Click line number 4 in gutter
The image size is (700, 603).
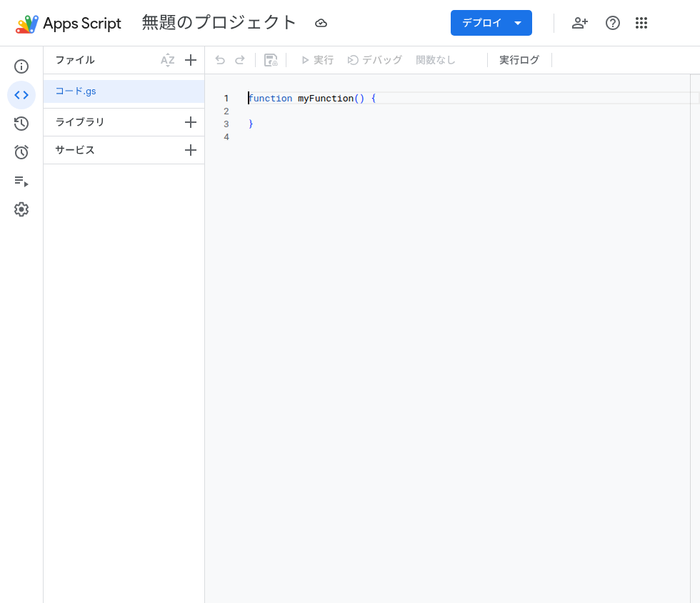pyautogui.click(x=226, y=137)
